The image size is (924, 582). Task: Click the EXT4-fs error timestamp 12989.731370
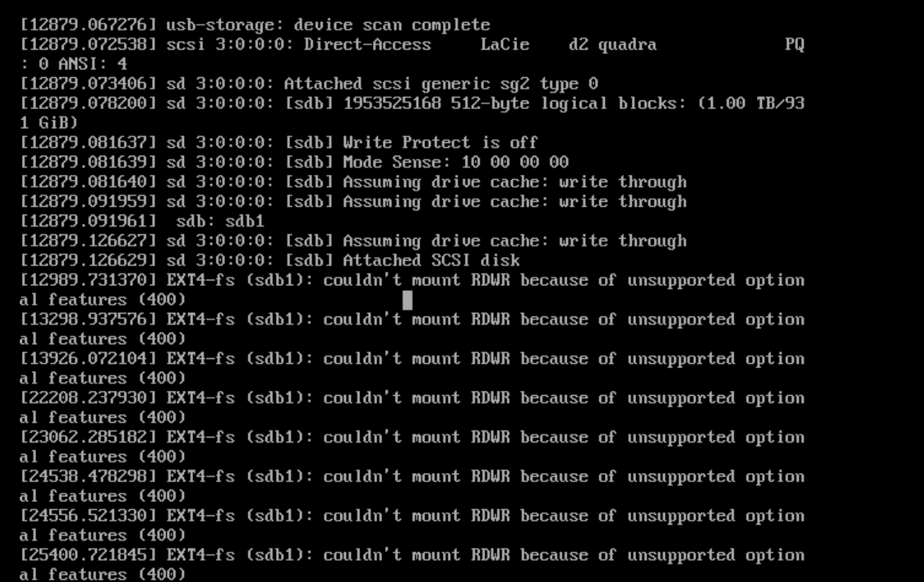tap(88, 280)
